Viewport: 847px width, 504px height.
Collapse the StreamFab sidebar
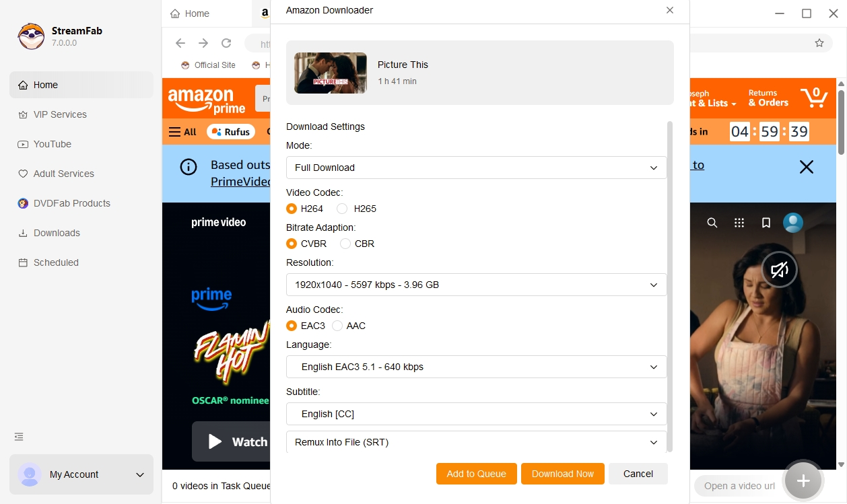[x=18, y=436]
